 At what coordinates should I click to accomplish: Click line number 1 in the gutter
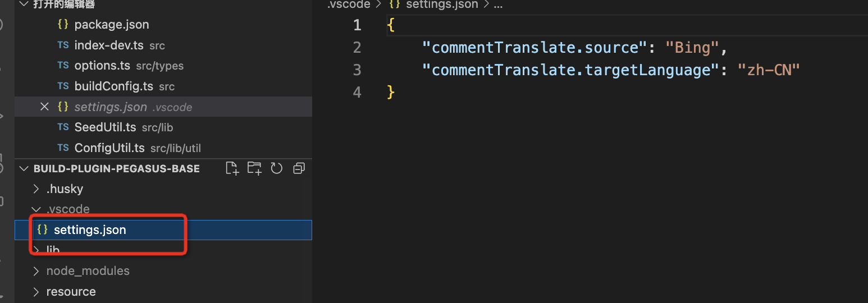tap(357, 25)
